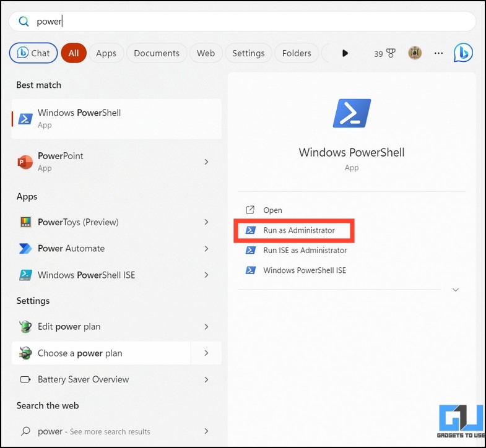This screenshot has height=448, width=486.
Task: Switch to the Web filter tab
Action: point(206,53)
